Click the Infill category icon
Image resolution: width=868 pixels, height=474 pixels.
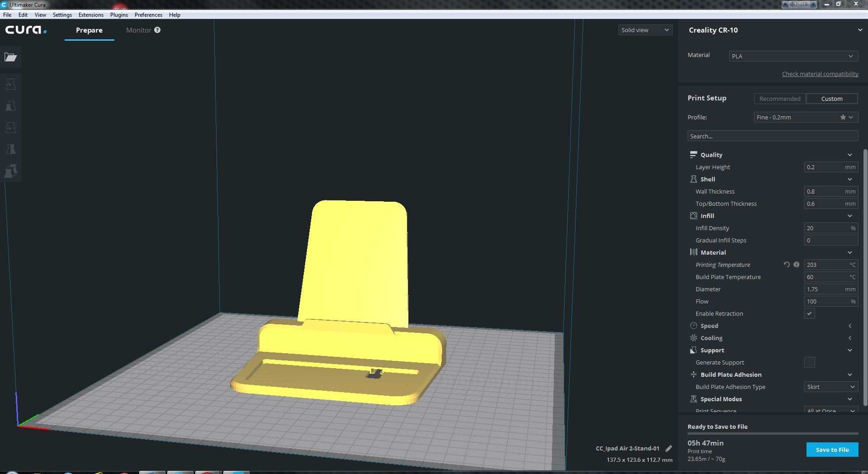(x=693, y=216)
